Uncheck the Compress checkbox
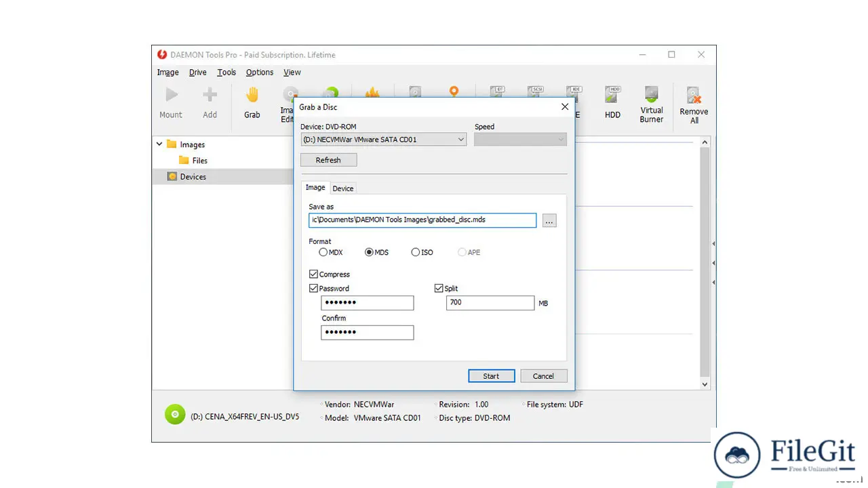 pos(313,274)
